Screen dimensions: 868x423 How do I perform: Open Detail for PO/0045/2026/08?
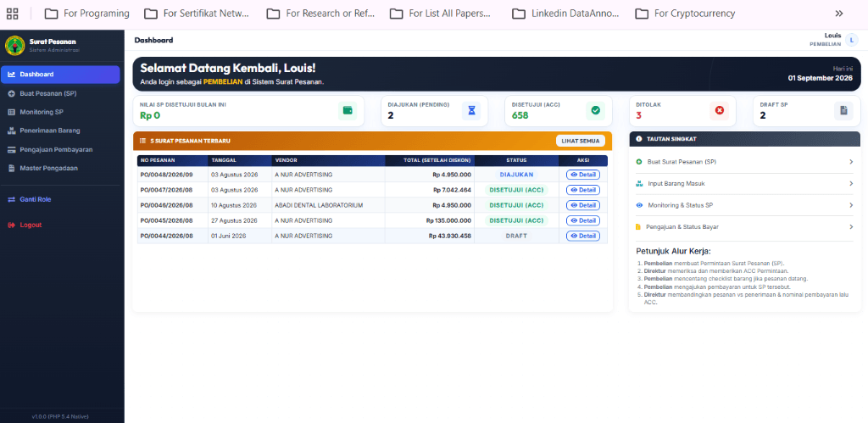583,220
